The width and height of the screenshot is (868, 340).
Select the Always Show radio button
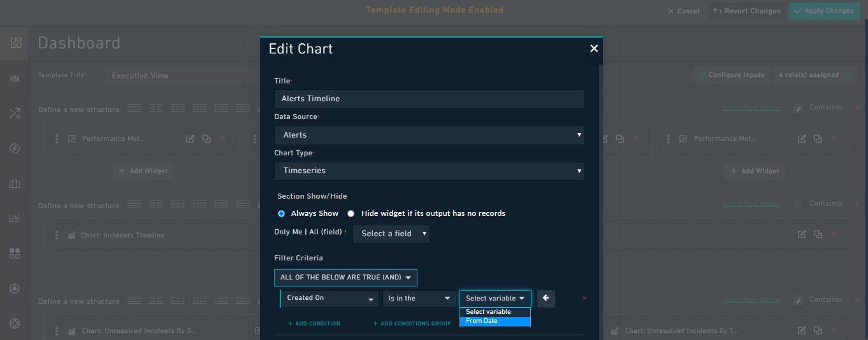click(281, 213)
